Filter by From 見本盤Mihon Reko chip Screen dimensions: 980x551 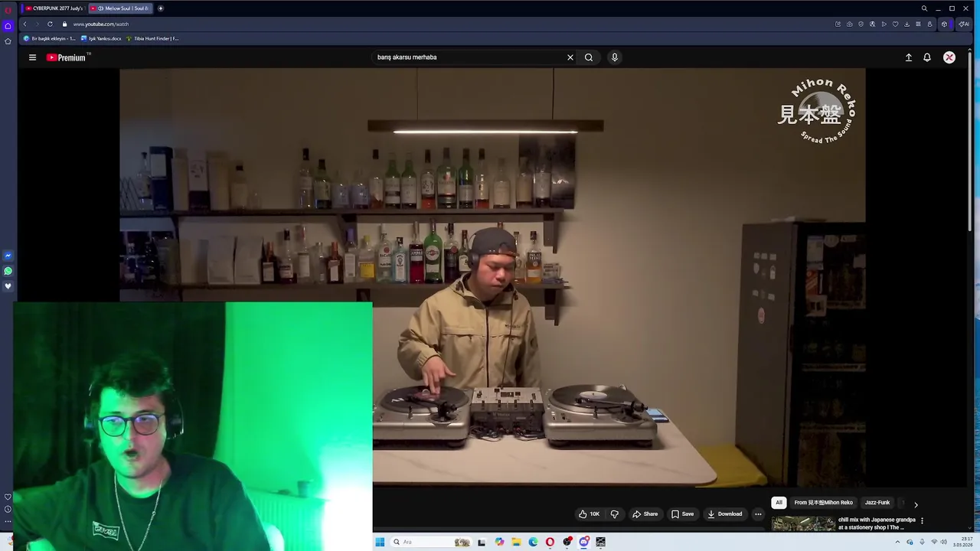pyautogui.click(x=823, y=503)
